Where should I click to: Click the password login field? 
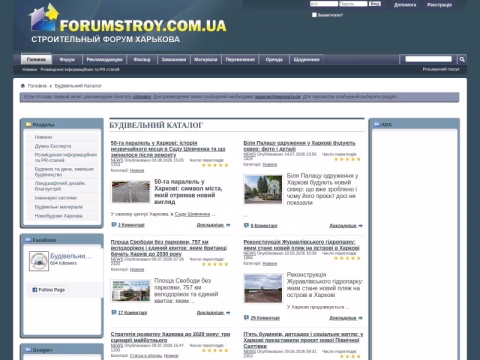353,4
